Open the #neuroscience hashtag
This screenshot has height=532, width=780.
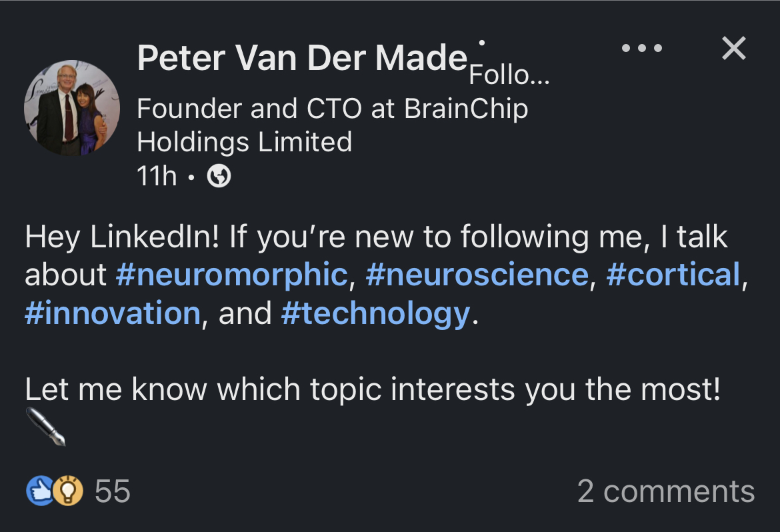point(477,275)
